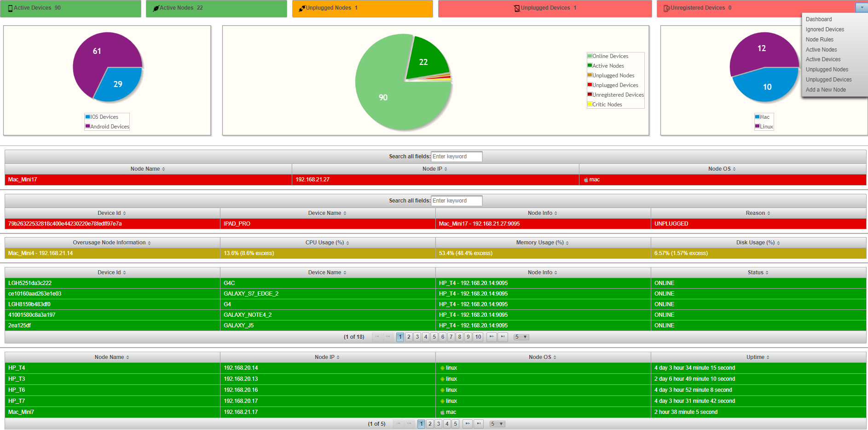
Task: Click the Critic Nodes yellow legend swatch
Action: (590, 105)
